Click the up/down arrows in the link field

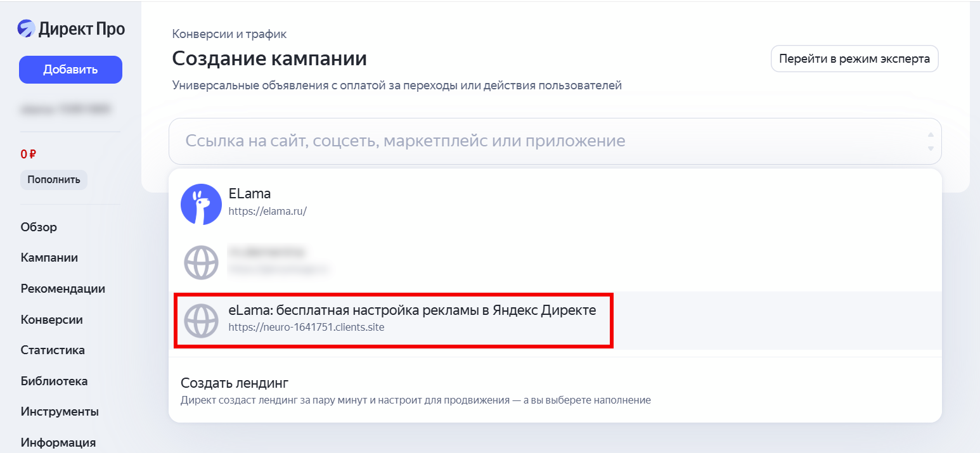click(x=931, y=141)
